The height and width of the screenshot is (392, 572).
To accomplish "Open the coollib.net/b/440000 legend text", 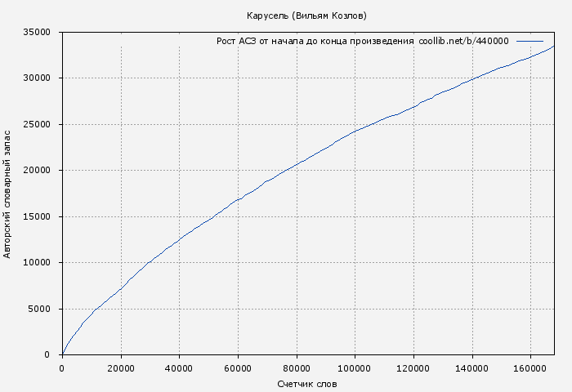I will point(463,42).
